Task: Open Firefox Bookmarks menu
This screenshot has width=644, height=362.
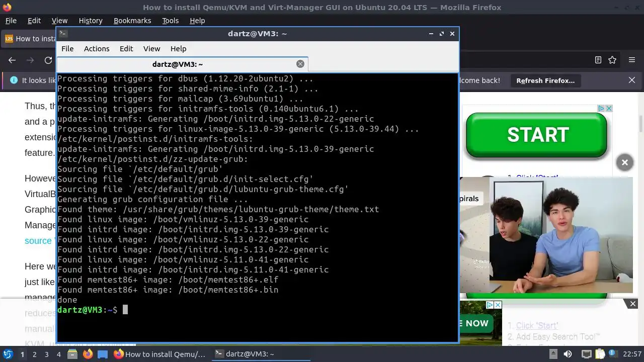Action: pyautogui.click(x=132, y=21)
